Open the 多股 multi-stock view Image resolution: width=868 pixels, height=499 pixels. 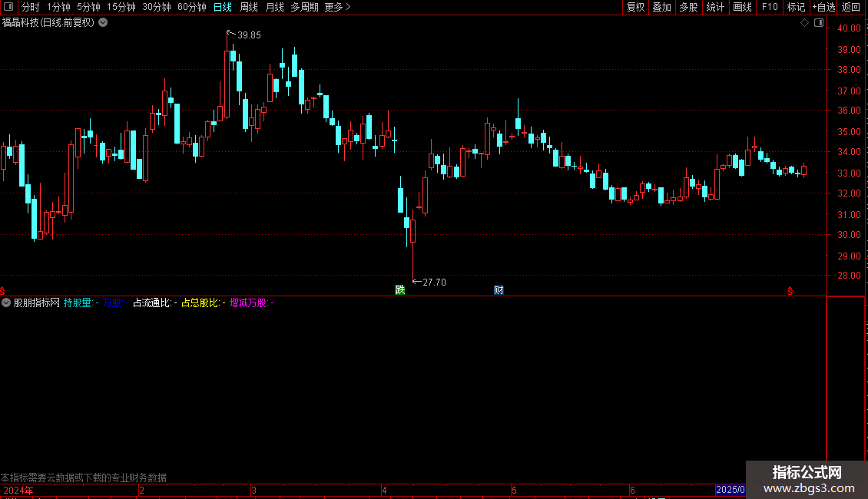(688, 7)
